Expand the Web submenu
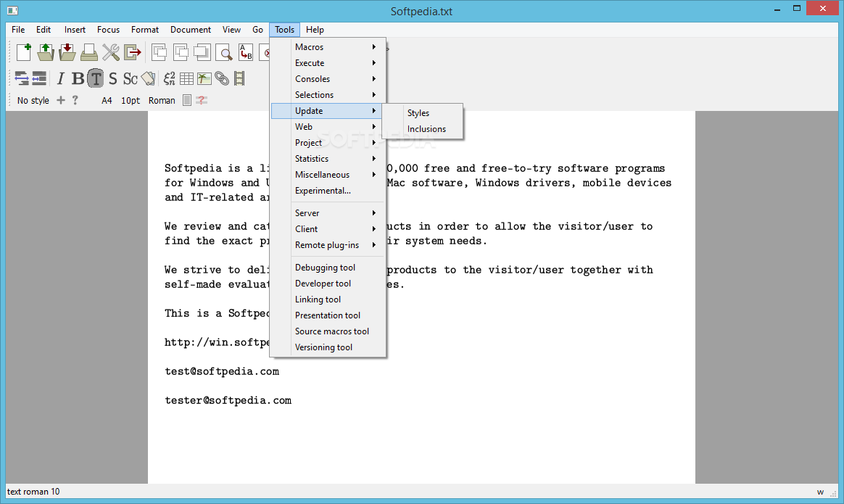This screenshot has height=504, width=844. [328, 126]
